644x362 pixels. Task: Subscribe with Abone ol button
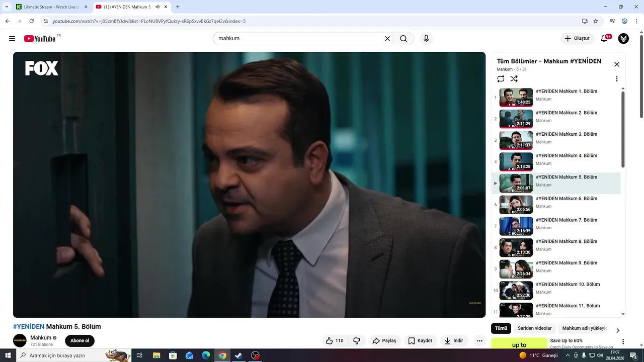(x=79, y=341)
